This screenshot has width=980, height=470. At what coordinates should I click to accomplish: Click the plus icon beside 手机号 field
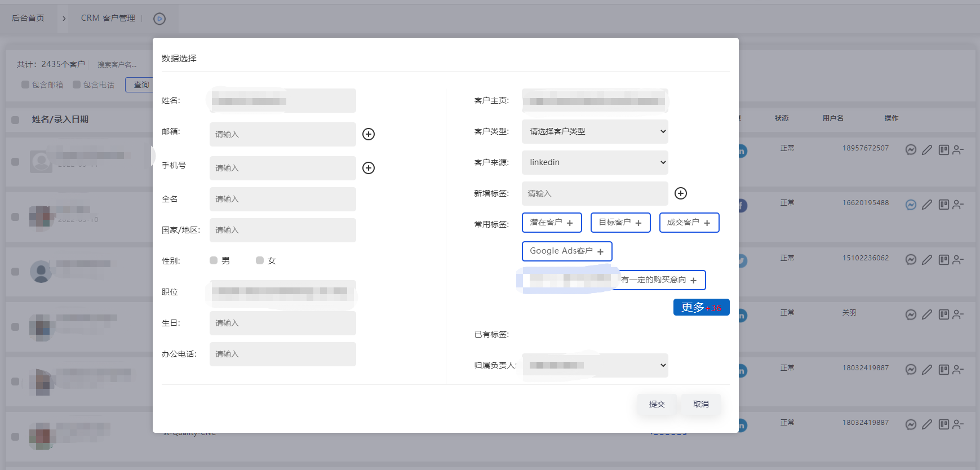tap(369, 168)
